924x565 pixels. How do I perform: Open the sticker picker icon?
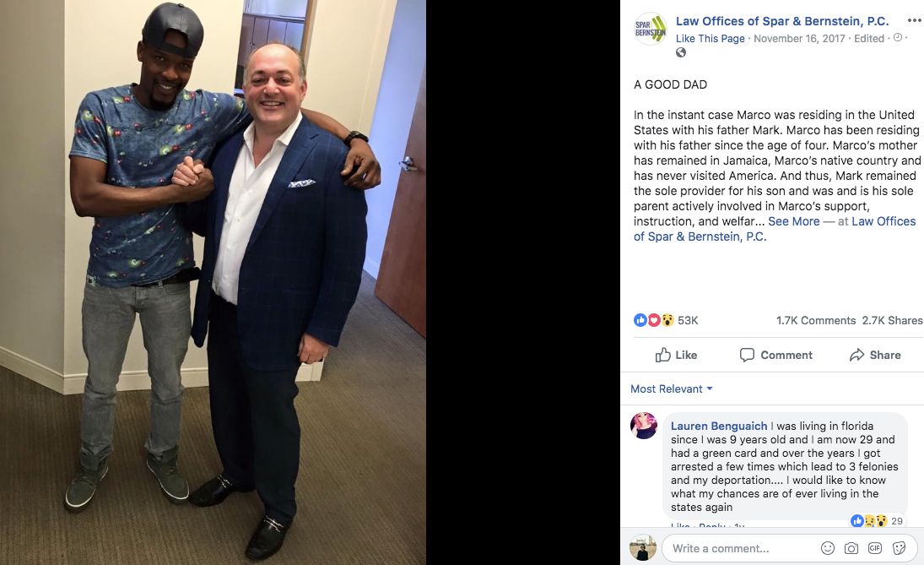point(900,548)
